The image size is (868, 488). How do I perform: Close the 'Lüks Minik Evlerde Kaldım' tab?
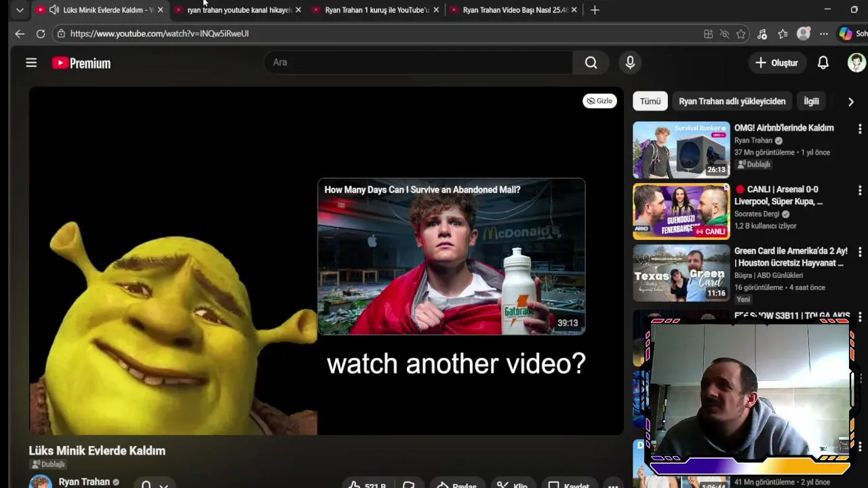tap(160, 10)
